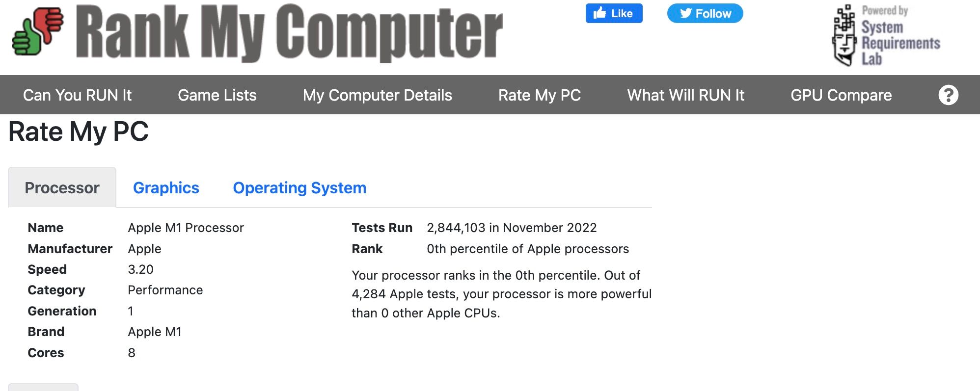Select the Processor tab

pos(62,188)
